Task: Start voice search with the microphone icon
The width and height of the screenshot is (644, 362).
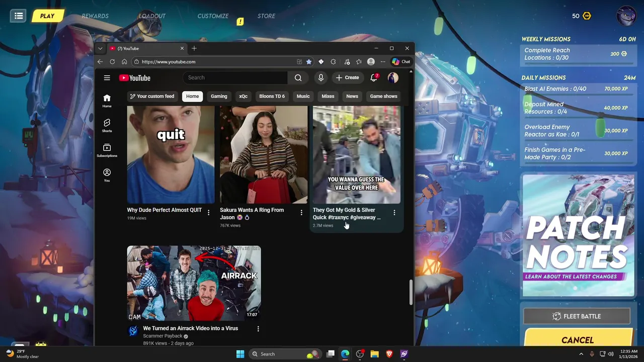Action: 320,77
